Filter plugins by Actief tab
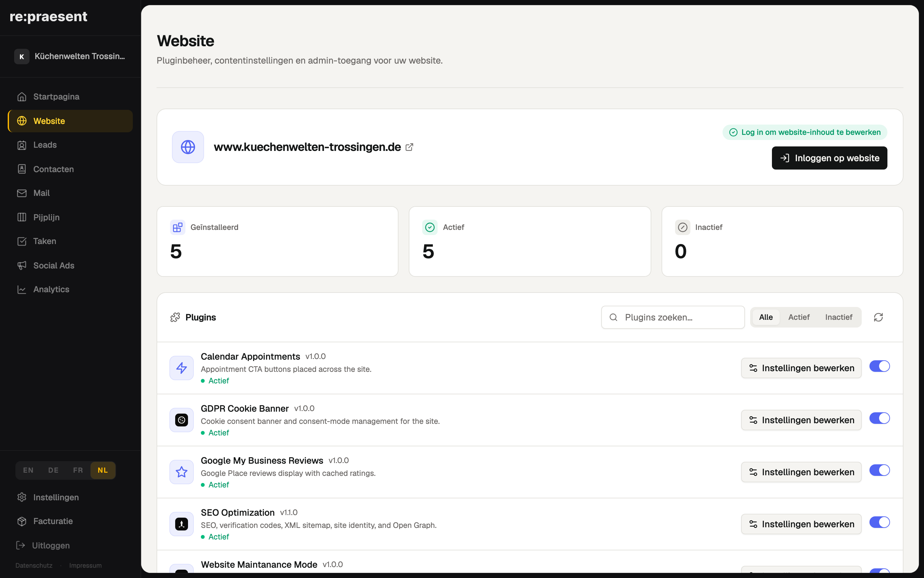This screenshot has height=578, width=924. tap(799, 317)
